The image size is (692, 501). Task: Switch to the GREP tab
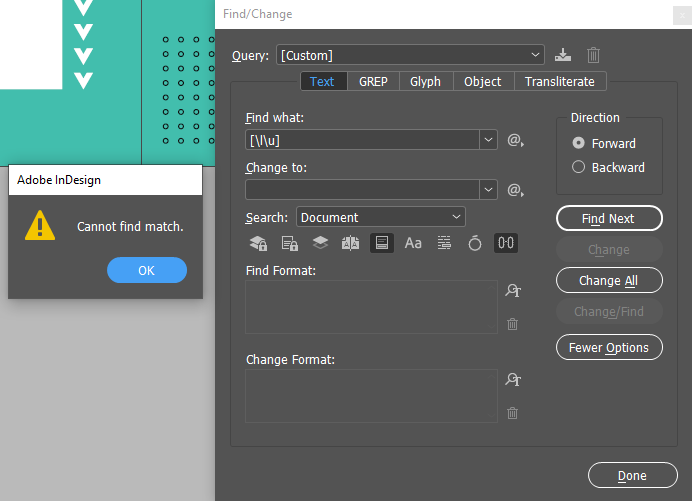(x=373, y=82)
